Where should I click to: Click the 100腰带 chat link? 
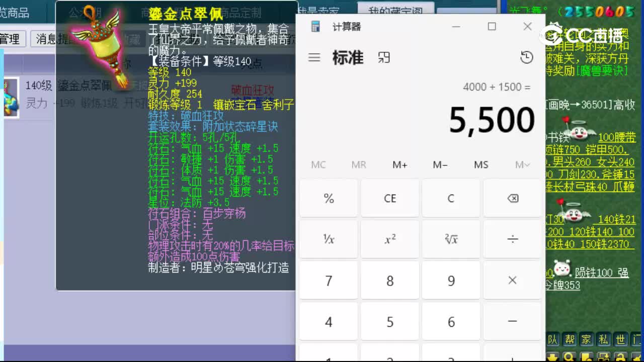tap(617, 137)
